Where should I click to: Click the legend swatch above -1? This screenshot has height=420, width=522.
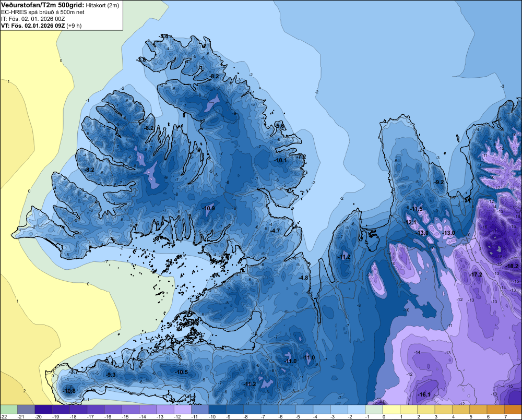coord(374,409)
